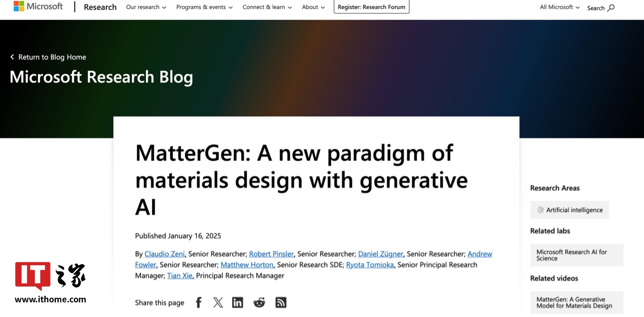Click the Research Areas heading
Screen dimensions: 644x317
[x=555, y=188]
